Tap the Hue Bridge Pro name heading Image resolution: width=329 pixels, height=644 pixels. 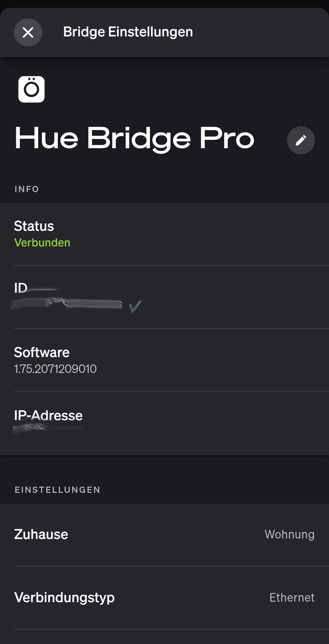(134, 138)
